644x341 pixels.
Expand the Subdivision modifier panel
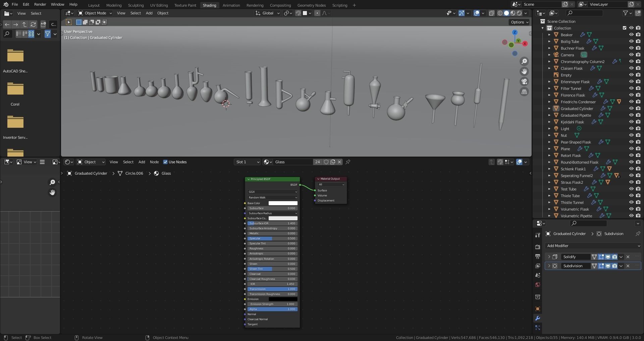point(549,266)
